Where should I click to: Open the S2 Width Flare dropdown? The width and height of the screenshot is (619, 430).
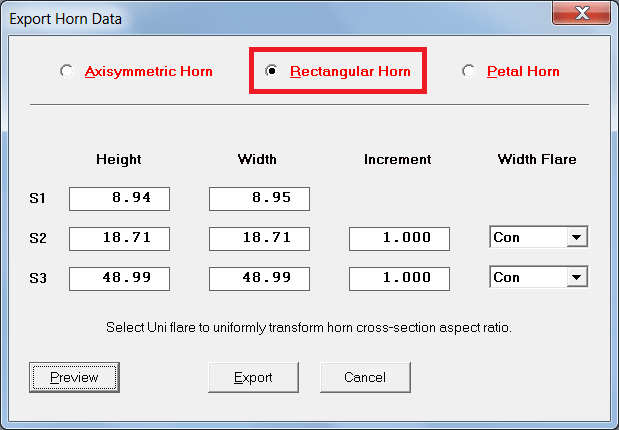click(x=577, y=237)
